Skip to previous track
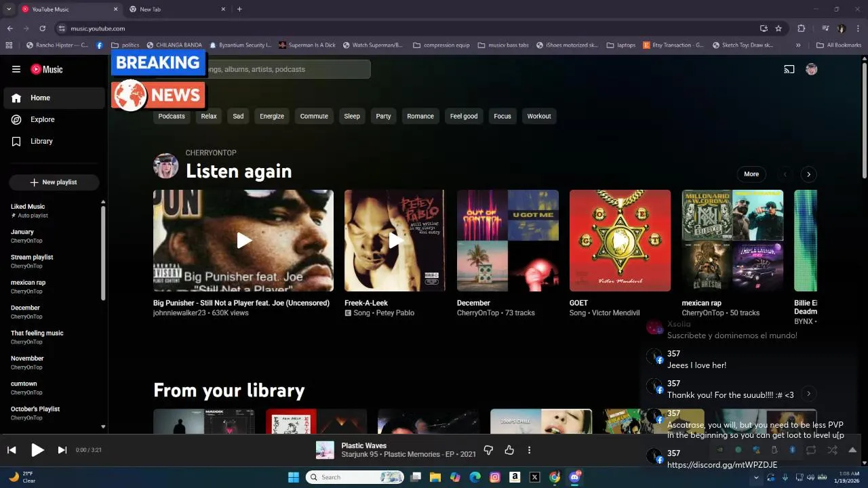Viewport: 868px width, 488px height. click(x=12, y=450)
